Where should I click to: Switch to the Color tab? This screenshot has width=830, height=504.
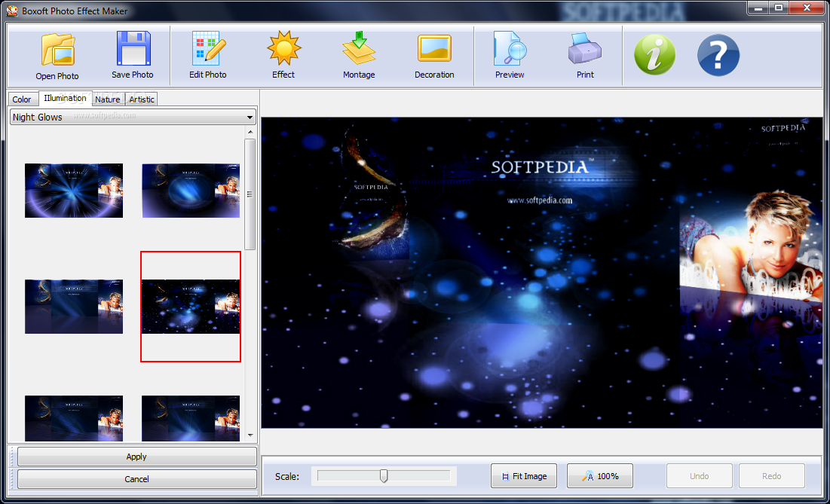pyautogui.click(x=22, y=99)
